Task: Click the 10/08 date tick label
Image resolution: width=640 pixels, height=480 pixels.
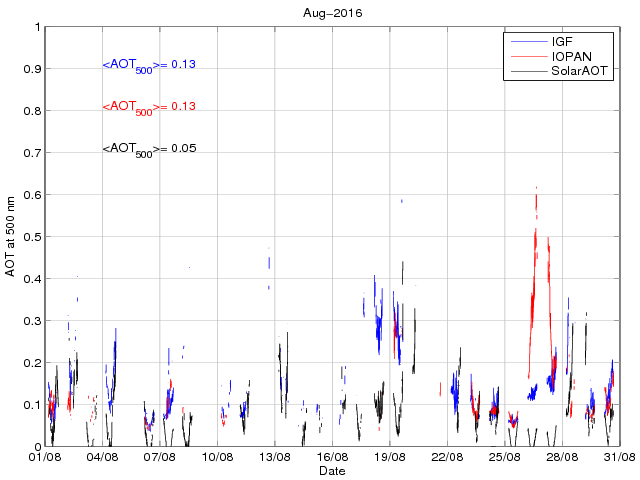Action: (x=218, y=457)
